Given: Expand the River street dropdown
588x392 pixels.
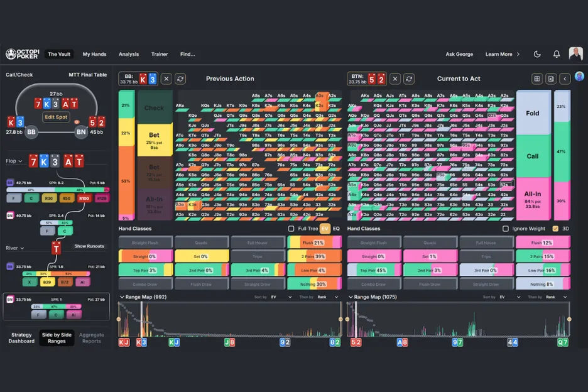Looking at the screenshot, I should click(14, 248).
